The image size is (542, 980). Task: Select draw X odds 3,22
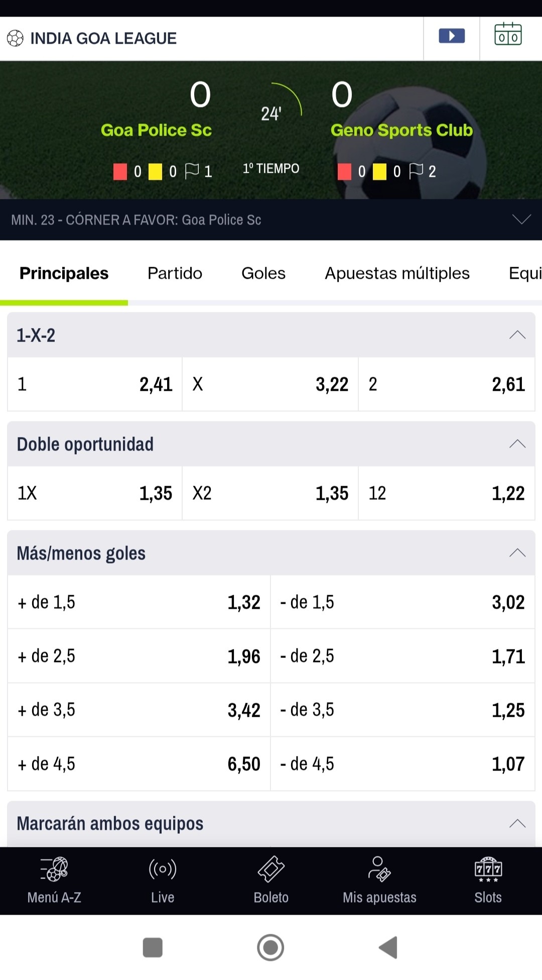tap(270, 384)
